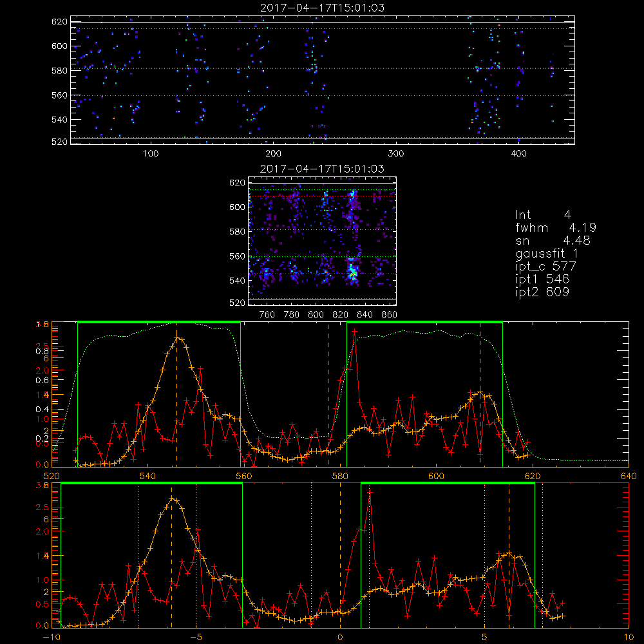The height and width of the screenshot is (644, 644).
Task: Select the 'sn 4.48' annotation
Action: (x=553, y=240)
